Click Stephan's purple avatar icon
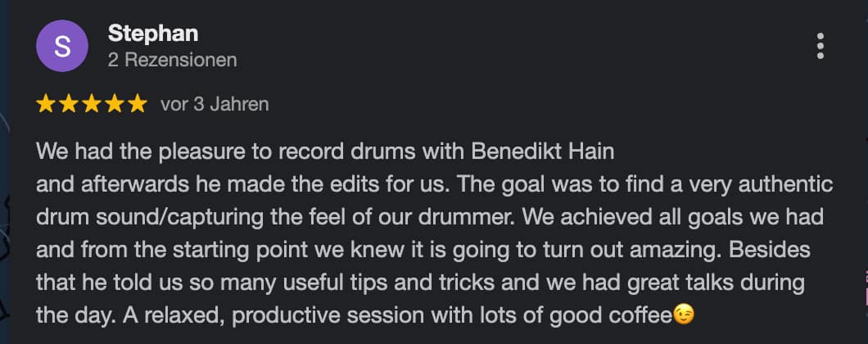 coord(62,47)
